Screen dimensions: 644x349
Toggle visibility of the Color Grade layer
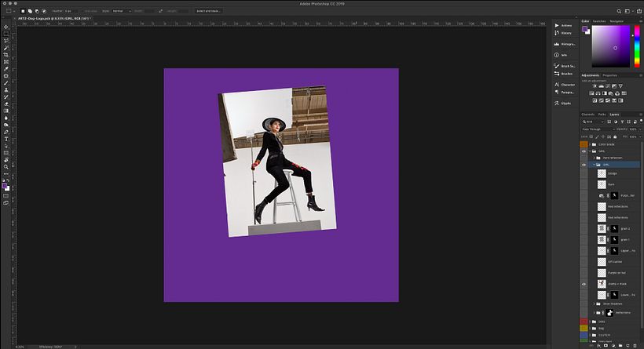click(584, 144)
